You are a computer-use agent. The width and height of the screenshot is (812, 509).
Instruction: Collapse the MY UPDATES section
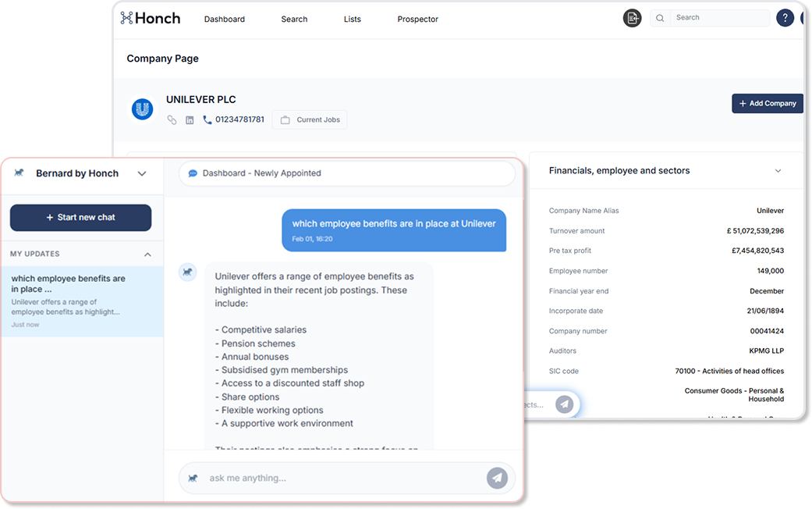[x=147, y=255]
